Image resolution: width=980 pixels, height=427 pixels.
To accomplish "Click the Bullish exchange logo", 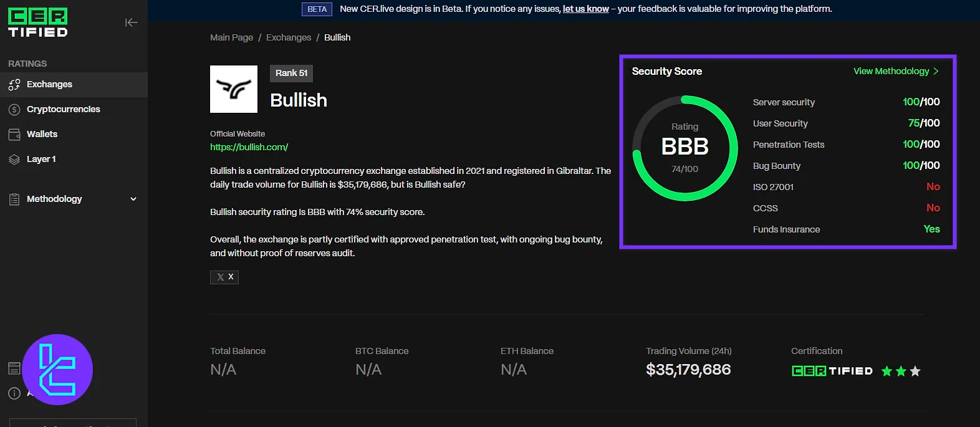I will [x=234, y=89].
